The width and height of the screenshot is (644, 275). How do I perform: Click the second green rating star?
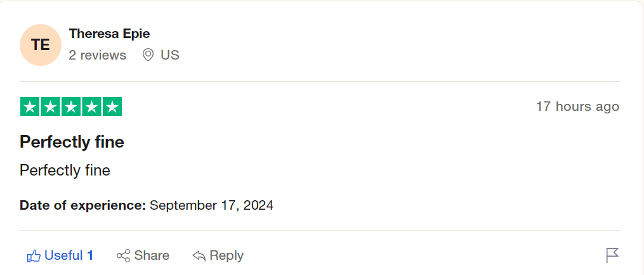point(51,107)
